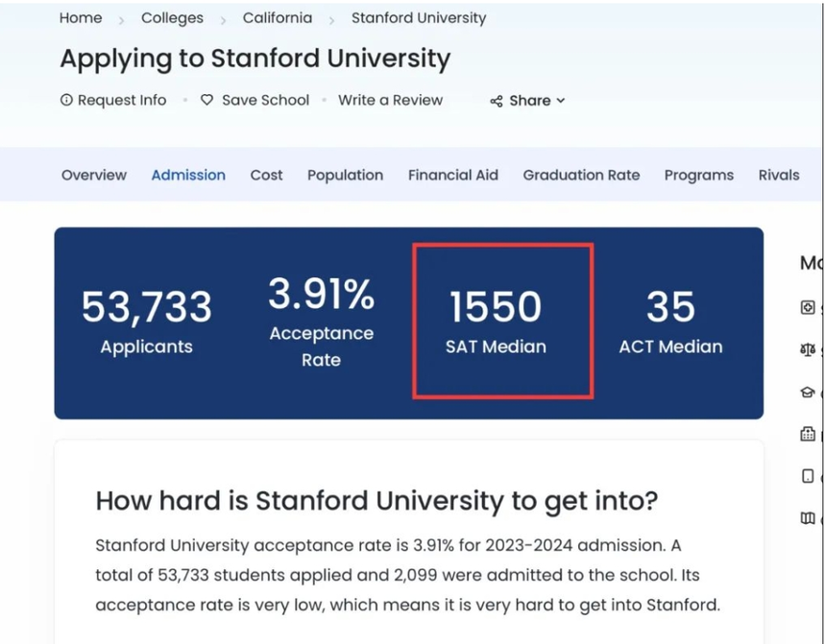Open the Rivals tab
This screenshot has height=644, width=825.
pos(779,175)
